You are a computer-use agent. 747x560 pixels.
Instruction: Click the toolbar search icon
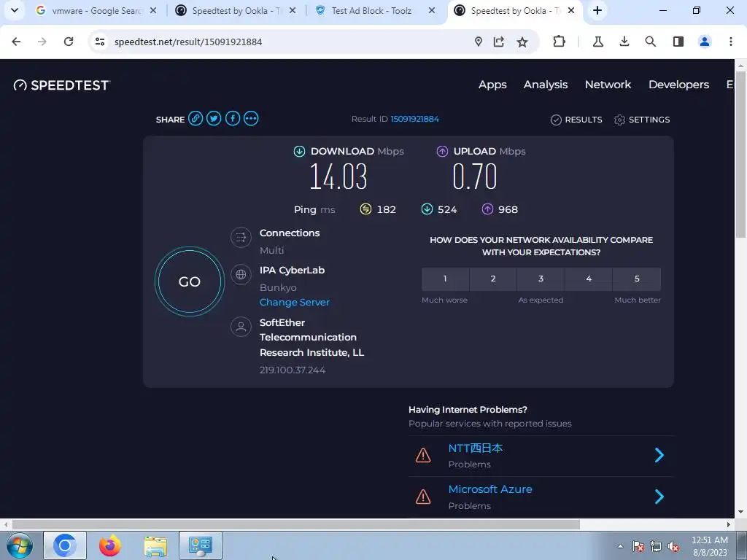pyautogui.click(x=650, y=42)
